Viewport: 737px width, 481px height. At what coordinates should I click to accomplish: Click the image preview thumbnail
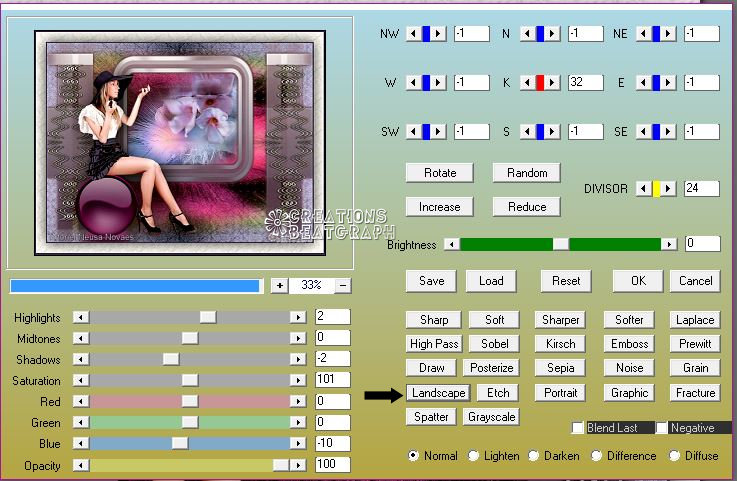click(180, 143)
